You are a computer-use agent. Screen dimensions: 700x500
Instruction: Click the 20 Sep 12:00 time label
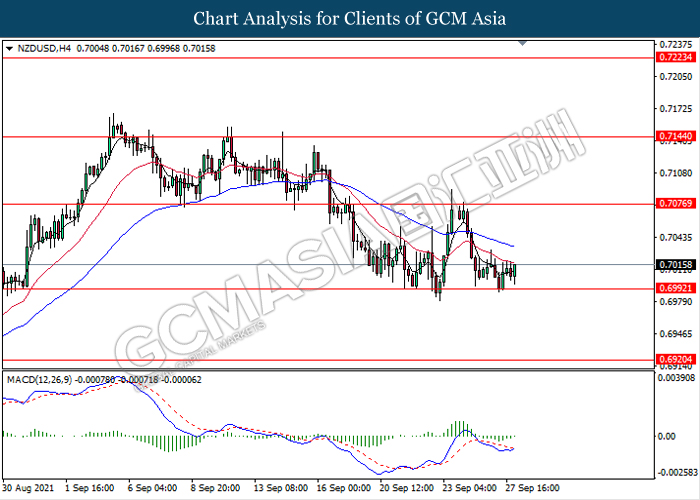406,488
